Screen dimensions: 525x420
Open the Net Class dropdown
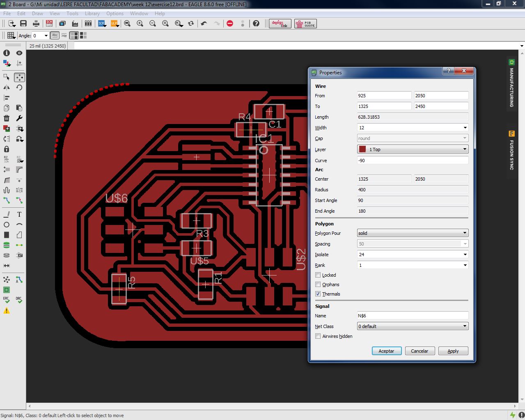click(x=413, y=326)
